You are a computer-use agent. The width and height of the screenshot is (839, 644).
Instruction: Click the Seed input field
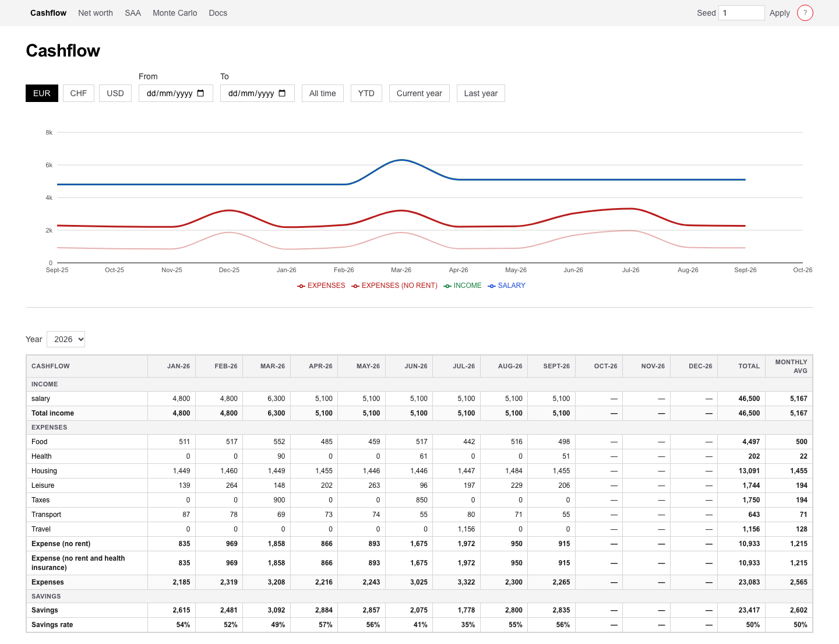tap(742, 13)
